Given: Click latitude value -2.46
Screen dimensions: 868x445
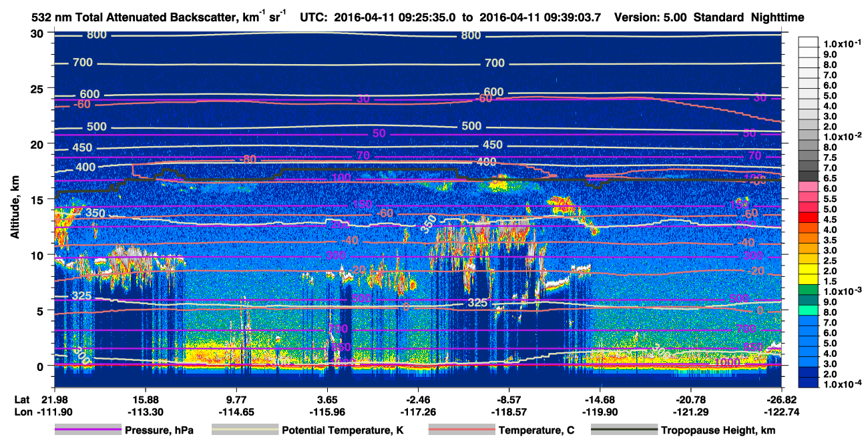Looking at the screenshot, I should 418,399.
